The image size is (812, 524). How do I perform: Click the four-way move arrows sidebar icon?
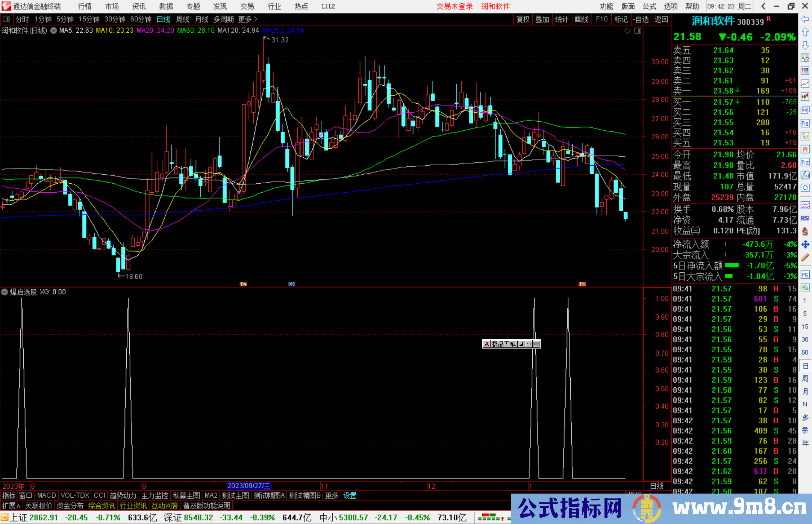[x=805, y=245]
